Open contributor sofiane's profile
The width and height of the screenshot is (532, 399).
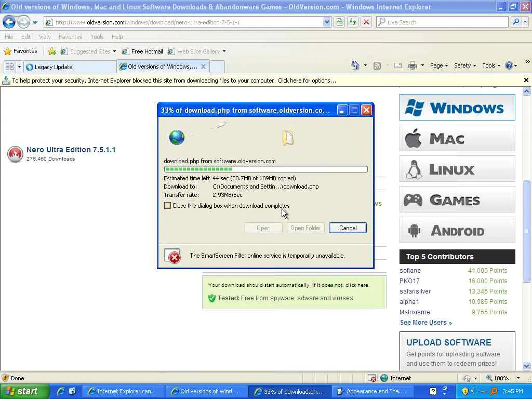coord(410,271)
